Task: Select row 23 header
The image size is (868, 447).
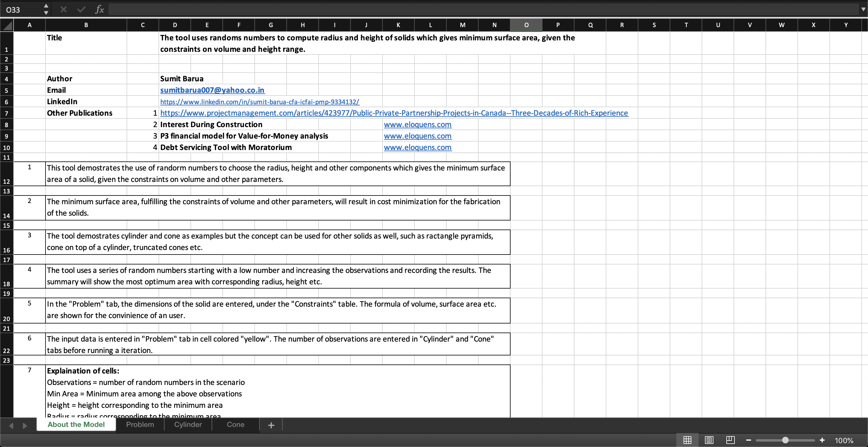Action: coord(6,360)
